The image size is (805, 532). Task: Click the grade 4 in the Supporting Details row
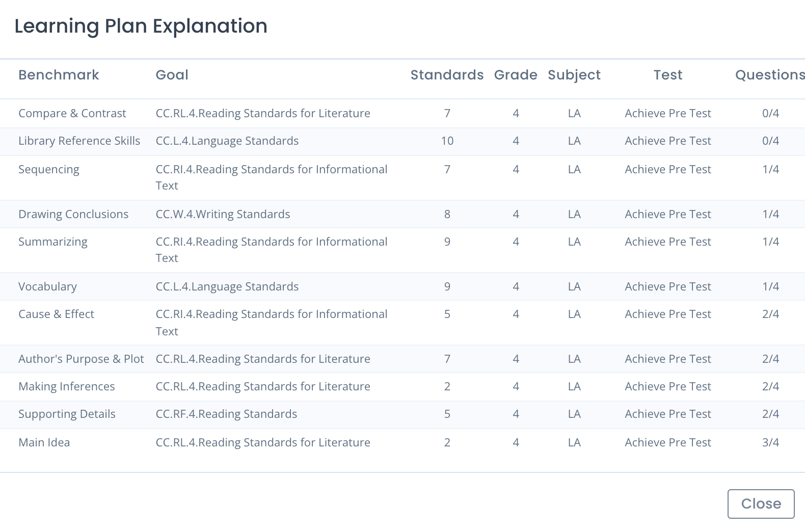point(516,414)
